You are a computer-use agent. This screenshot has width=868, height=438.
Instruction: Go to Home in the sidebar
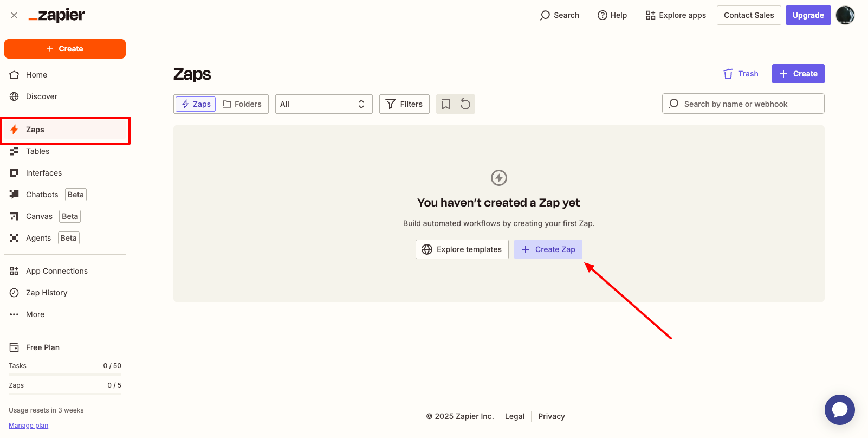coord(65,75)
